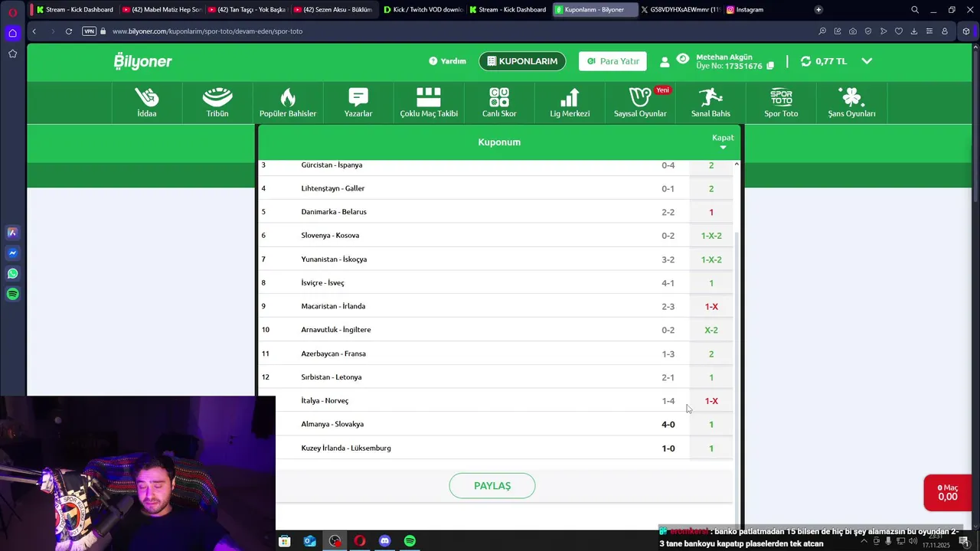Open Messenger in Opera sidebar

[12, 253]
